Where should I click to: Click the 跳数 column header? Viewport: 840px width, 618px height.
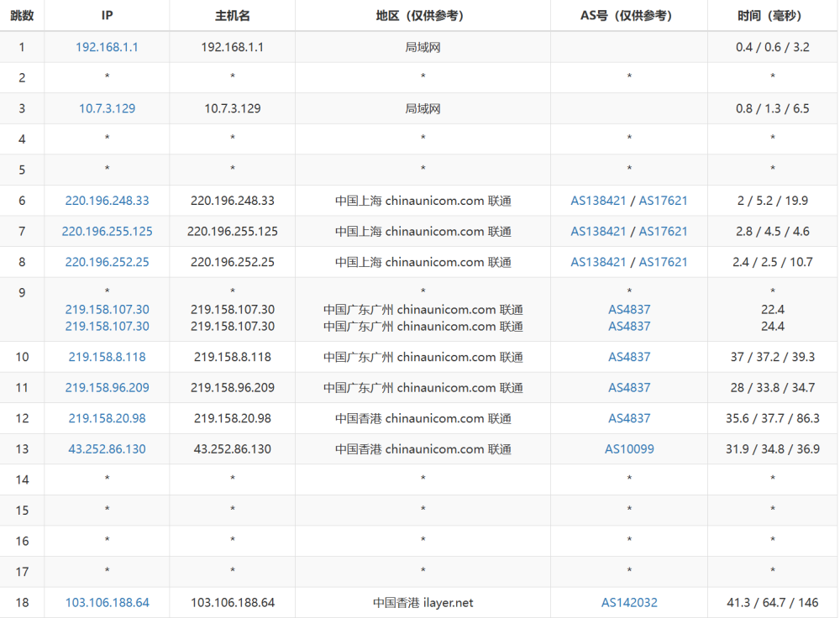click(x=23, y=14)
